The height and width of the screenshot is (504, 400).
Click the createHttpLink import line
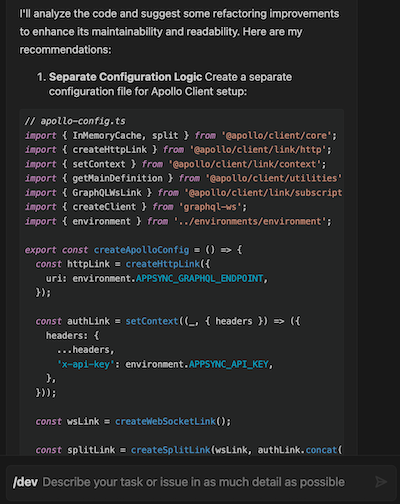click(x=178, y=150)
